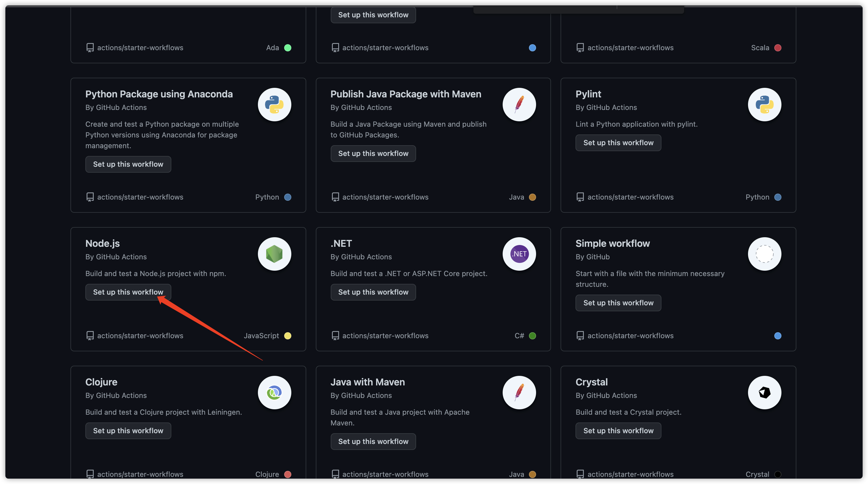Open actions/starter-workflows link on Pylint card
Image resolution: width=868 pixels, height=484 pixels.
click(630, 197)
